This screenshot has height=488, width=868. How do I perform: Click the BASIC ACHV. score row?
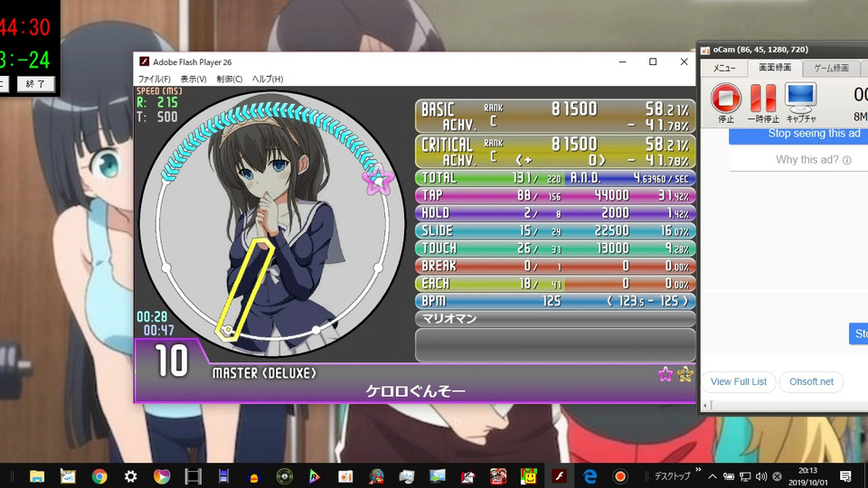555,117
